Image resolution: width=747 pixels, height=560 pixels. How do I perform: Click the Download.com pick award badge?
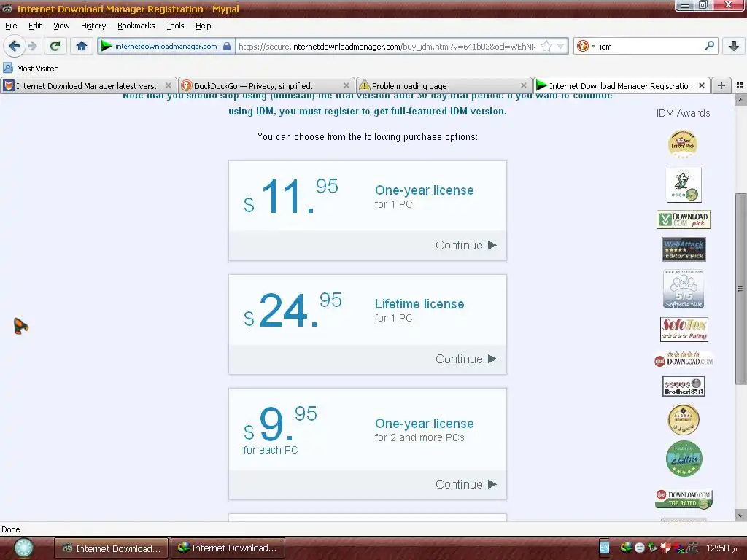(683, 219)
